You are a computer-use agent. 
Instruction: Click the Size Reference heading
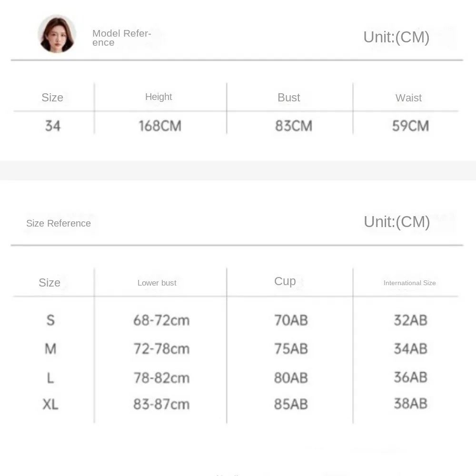(58, 223)
